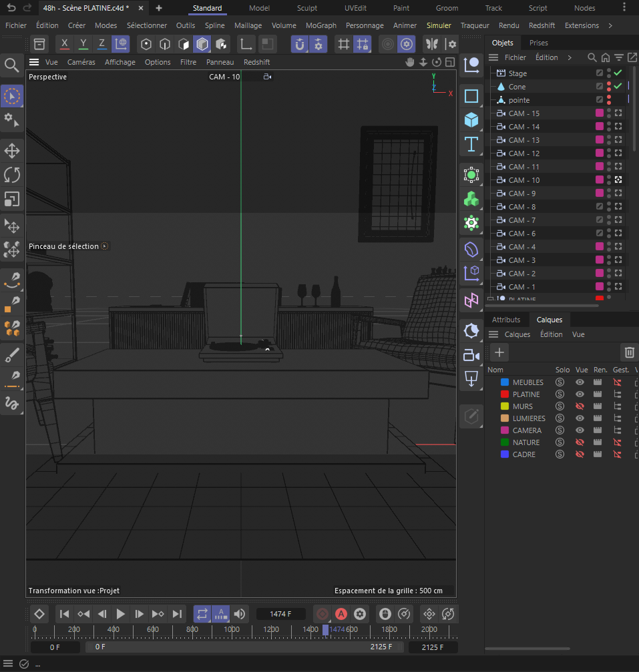The width and height of the screenshot is (639, 672).
Task: Open the Pinceau de sélection flyout arrow
Action: click(104, 246)
